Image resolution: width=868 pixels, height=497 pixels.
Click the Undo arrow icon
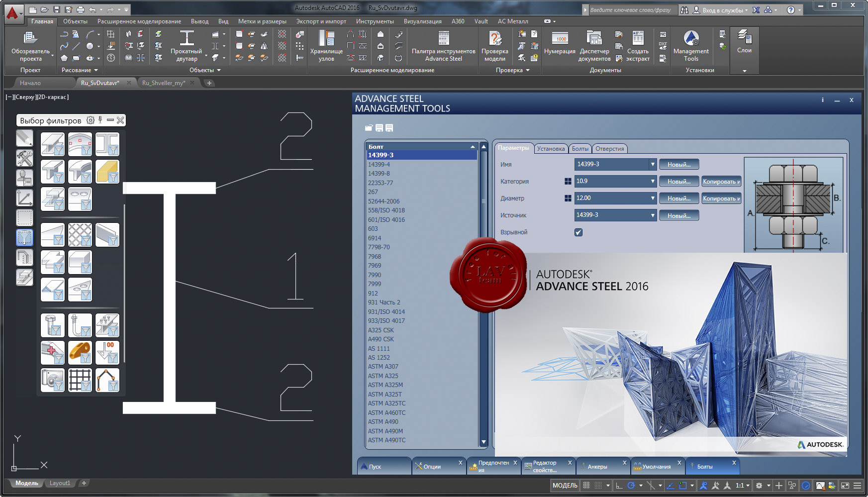coord(93,9)
